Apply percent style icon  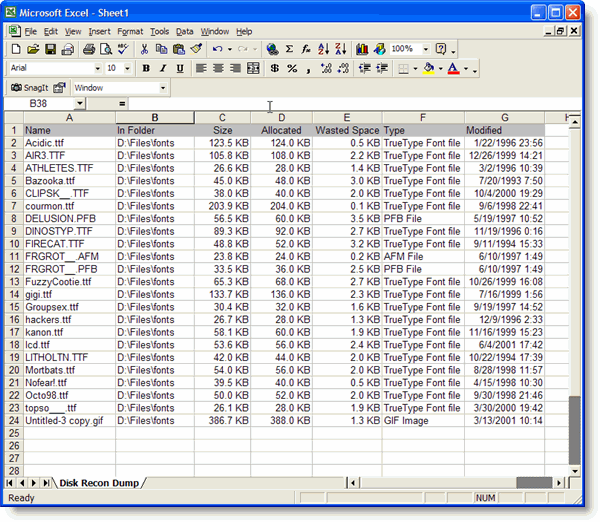(x=292, y=69)
